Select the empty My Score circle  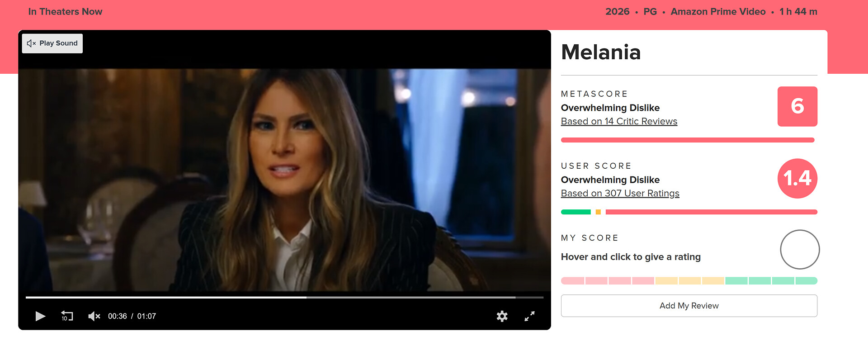[800, 250]
